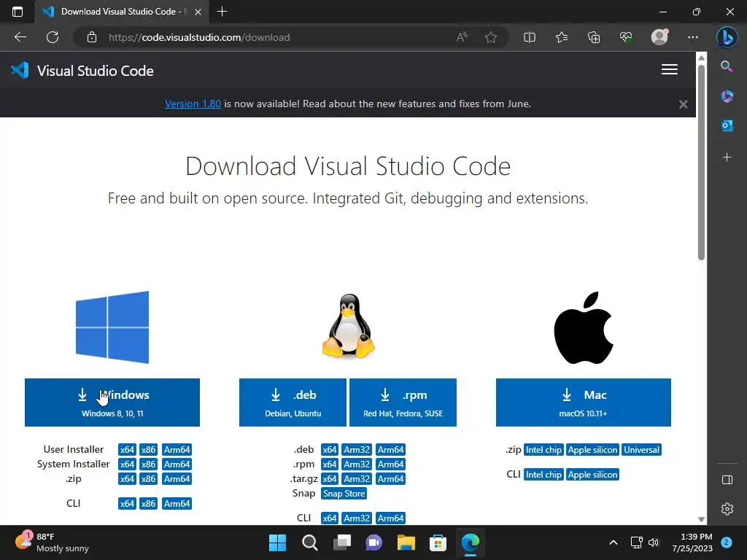Image resolution: width=747 pixels, height=560 pixels.
Task: Open the Bing Chat sidebar button
Action: (x=727, y=37)
